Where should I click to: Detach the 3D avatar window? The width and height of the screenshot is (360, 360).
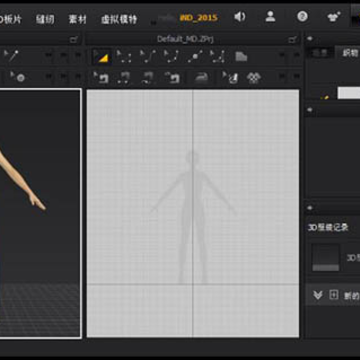tap(74, 40)
